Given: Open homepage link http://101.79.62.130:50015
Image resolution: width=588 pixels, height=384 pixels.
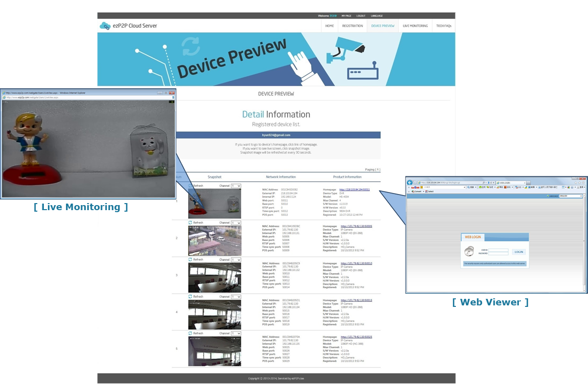Looking at the screenshot, I should coord(356,300).
